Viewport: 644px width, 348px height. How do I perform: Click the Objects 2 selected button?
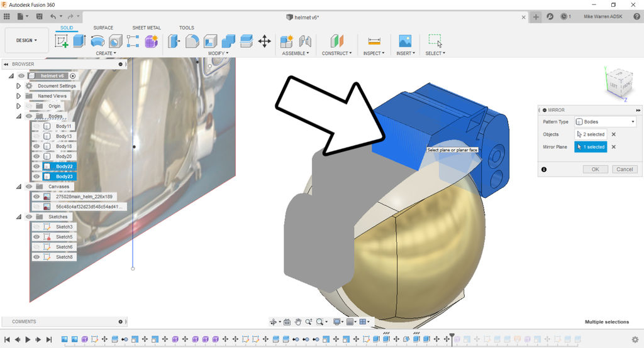591,134
